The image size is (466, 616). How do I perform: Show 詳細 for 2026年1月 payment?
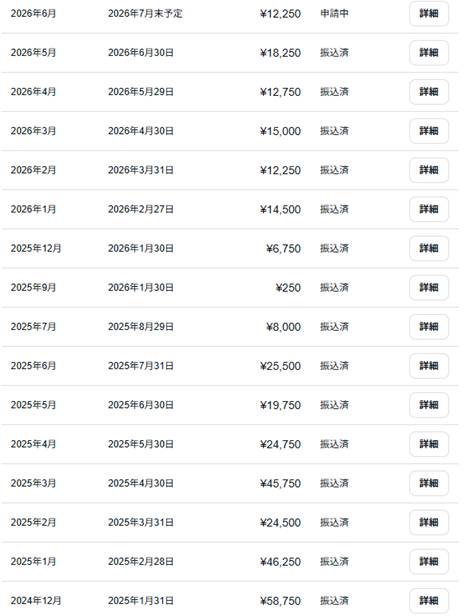tap(429, 209)
